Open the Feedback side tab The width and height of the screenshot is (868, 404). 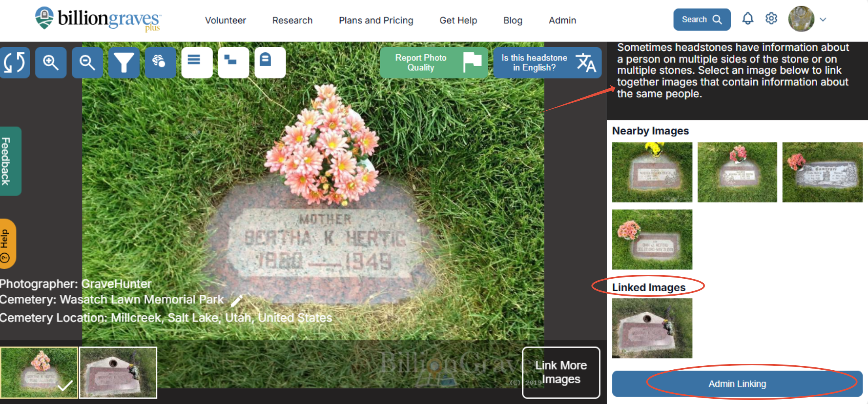[x=10, y=161]
